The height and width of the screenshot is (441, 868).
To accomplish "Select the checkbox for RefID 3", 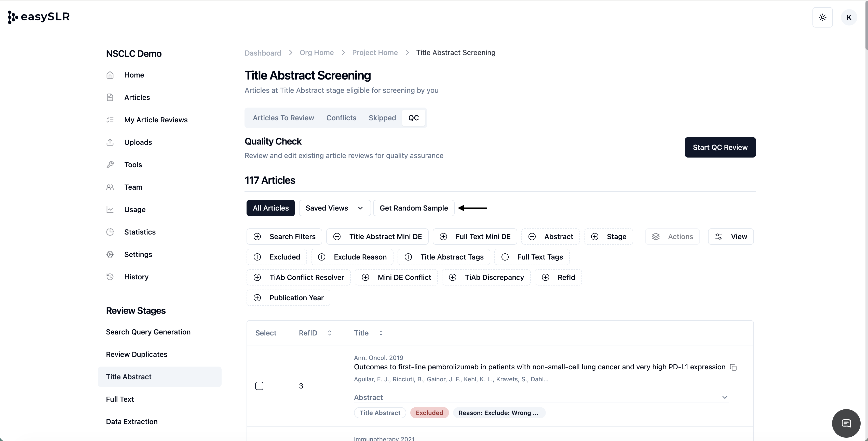I will tap(259, 386).
